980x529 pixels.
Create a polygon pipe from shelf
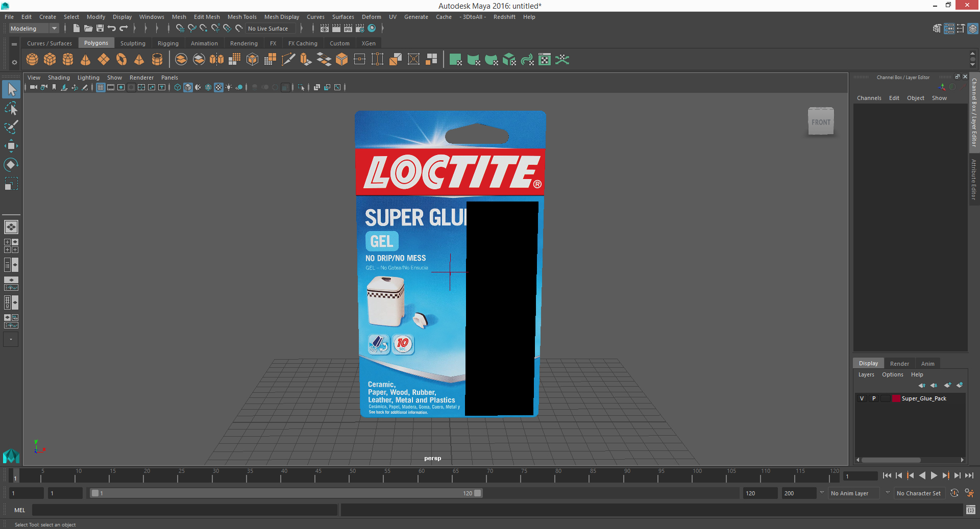157,60
